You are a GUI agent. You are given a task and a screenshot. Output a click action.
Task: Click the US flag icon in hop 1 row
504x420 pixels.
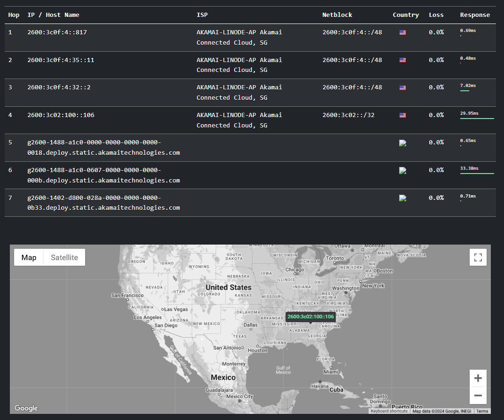coord(402,32)
